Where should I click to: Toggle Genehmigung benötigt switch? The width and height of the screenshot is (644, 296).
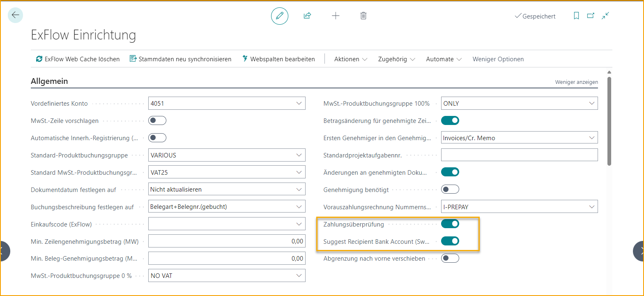coord(450,190)
